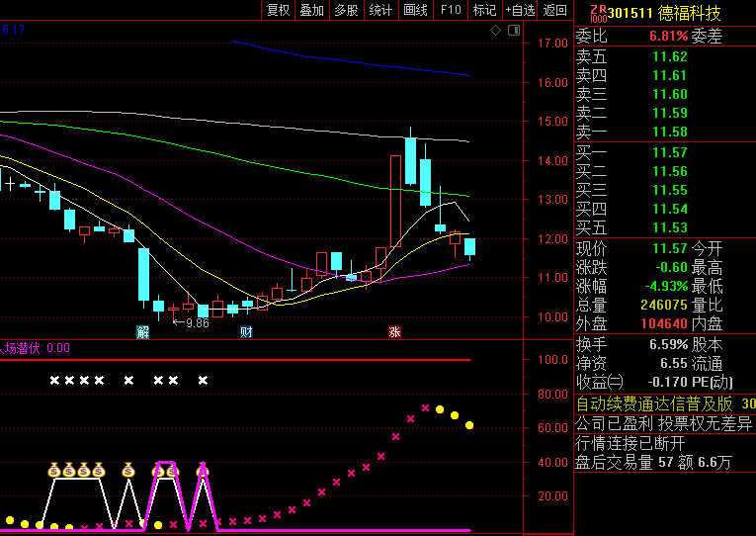Click the ZR 1000 badge beside stock code

click(599, 13)
